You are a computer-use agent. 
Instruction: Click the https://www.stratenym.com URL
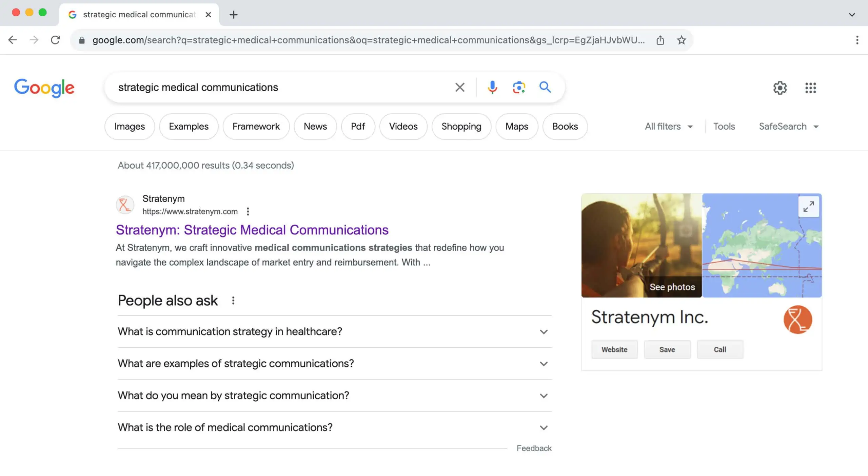click(190, 211)
